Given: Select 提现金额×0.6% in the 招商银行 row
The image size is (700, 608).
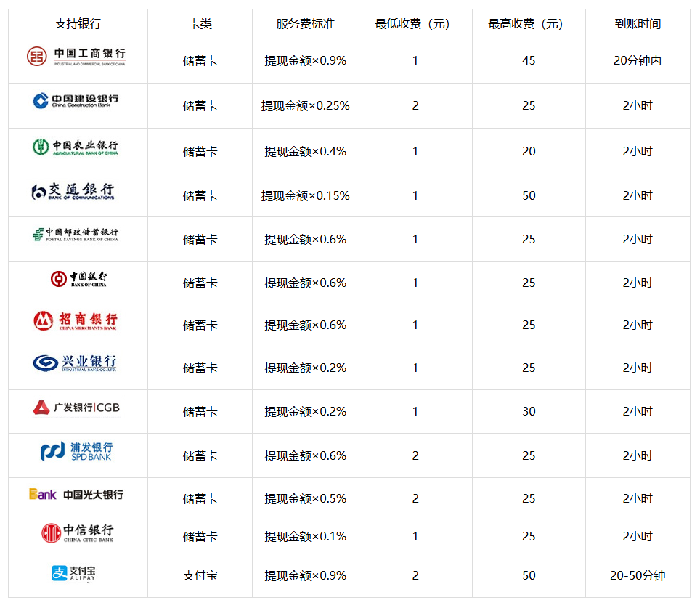Looking at the screenshot, I should (306, 325).
